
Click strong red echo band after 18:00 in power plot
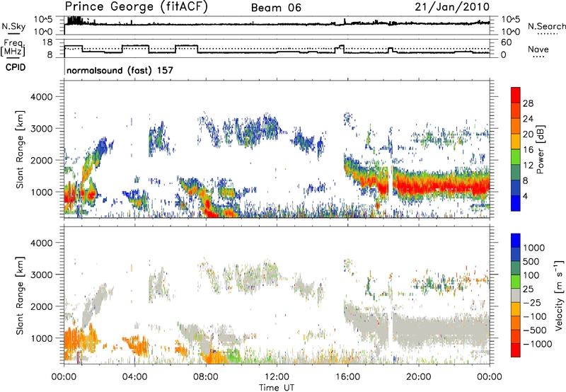pyautogui.click(x=441, y=185)
